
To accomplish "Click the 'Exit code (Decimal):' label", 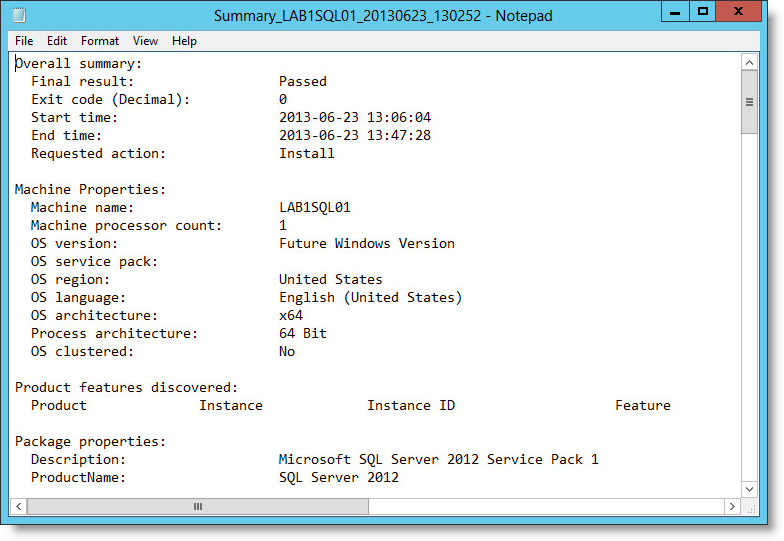I will click(110, 100).
